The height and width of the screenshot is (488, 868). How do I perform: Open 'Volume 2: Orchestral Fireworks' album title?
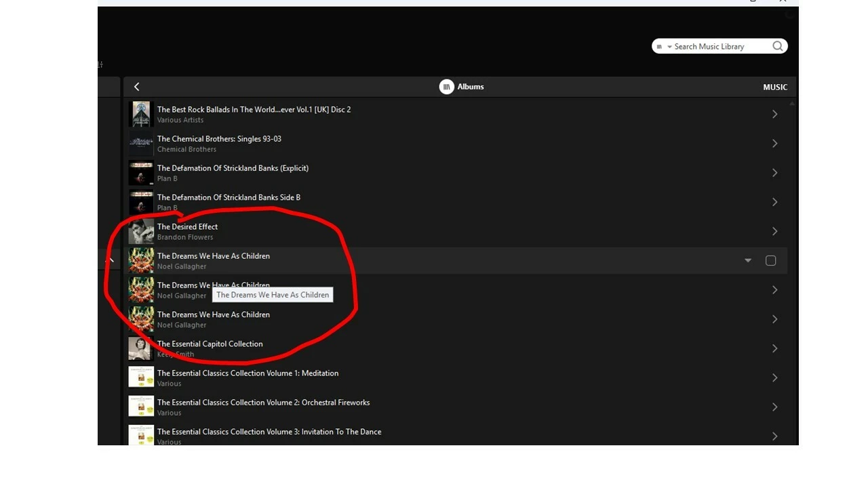click(x=263, y=402)
